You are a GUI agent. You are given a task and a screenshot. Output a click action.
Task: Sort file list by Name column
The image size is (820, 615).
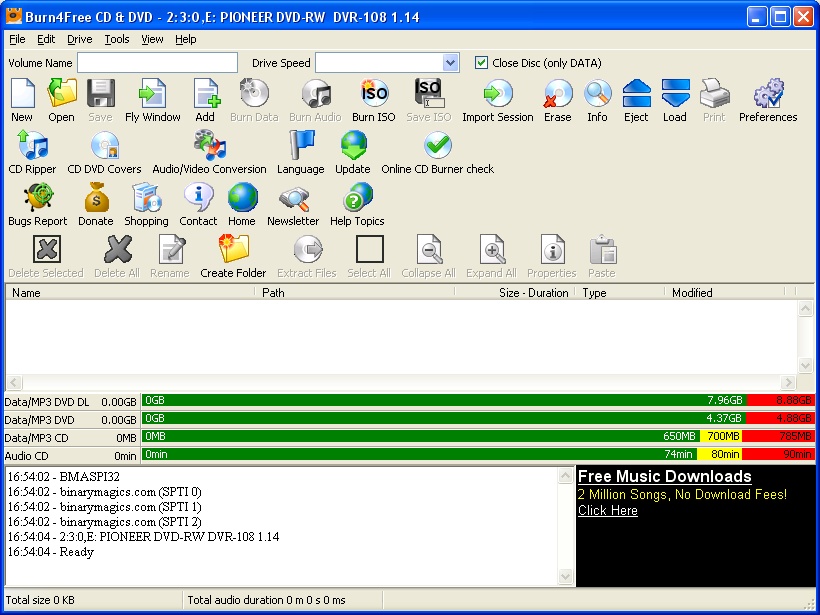pos(130,293)
